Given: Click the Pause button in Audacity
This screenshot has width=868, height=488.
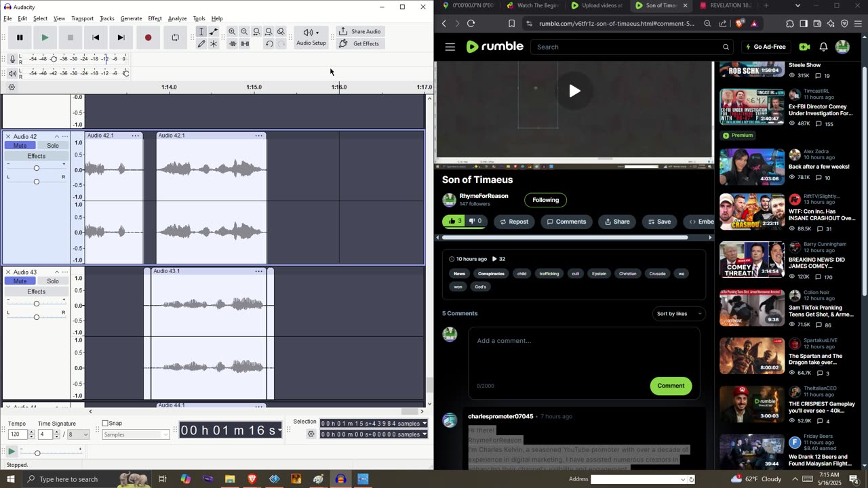Looking at the screenshot, I should [20, 37].
